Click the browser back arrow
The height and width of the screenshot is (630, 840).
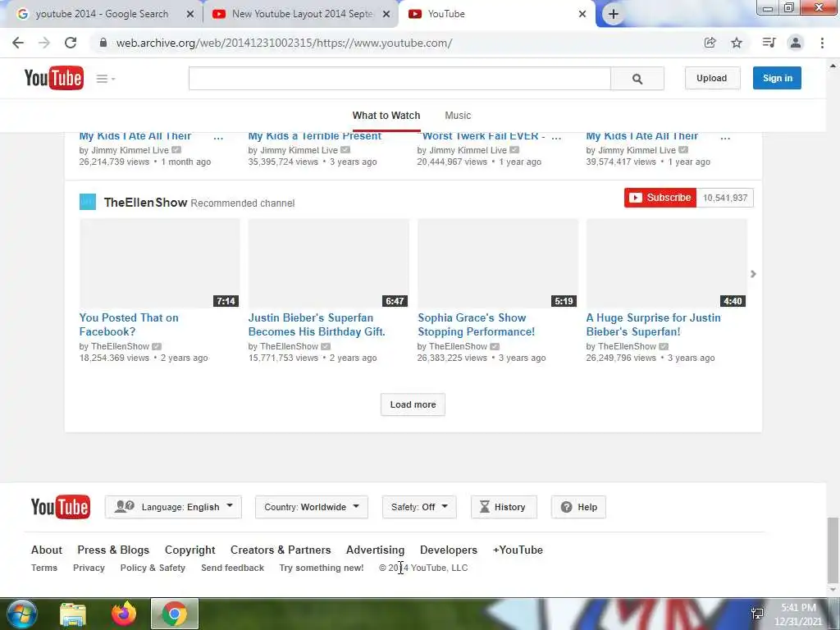[x=18, y=43]
